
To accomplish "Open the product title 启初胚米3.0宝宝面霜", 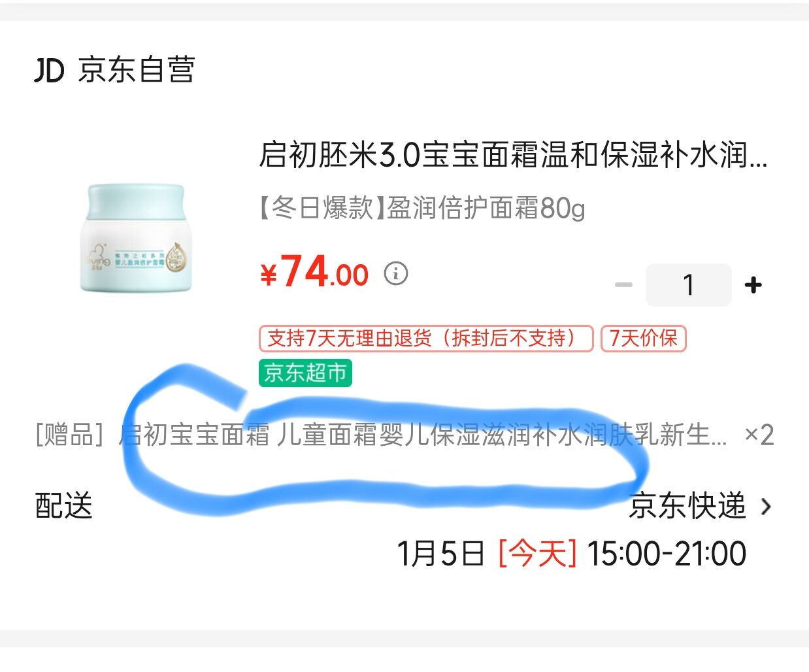I will (513, 156).
